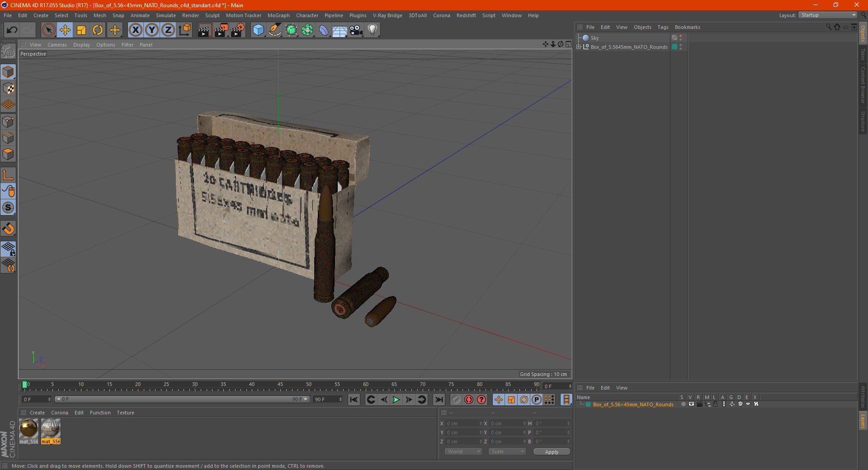Image resolution: width=868 pixels, height=470 pixels.
Task: Add a Camera object
Action: point(356,30)
